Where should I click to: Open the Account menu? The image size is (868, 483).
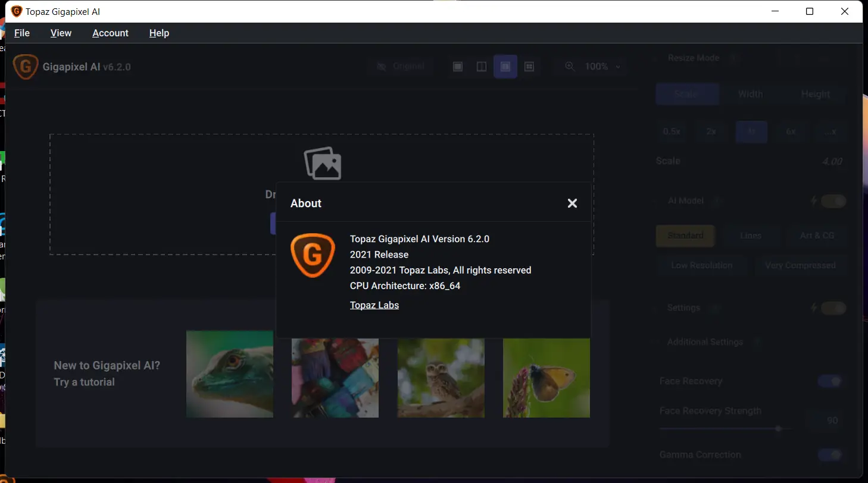(111, 33)
